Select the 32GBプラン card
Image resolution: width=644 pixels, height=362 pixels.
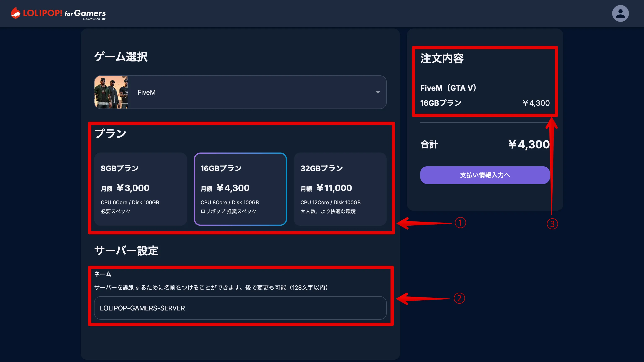[x=340, y=189]
